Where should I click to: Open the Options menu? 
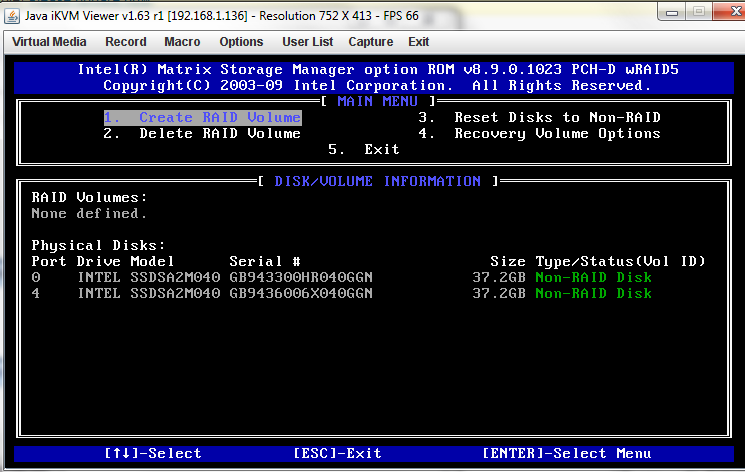241,42
